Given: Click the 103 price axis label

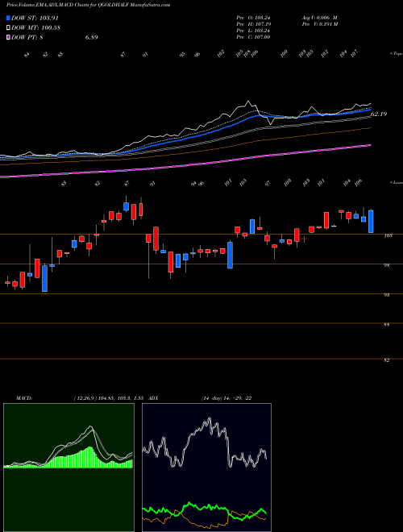Looking at the screenshot, I should [386, 235].
